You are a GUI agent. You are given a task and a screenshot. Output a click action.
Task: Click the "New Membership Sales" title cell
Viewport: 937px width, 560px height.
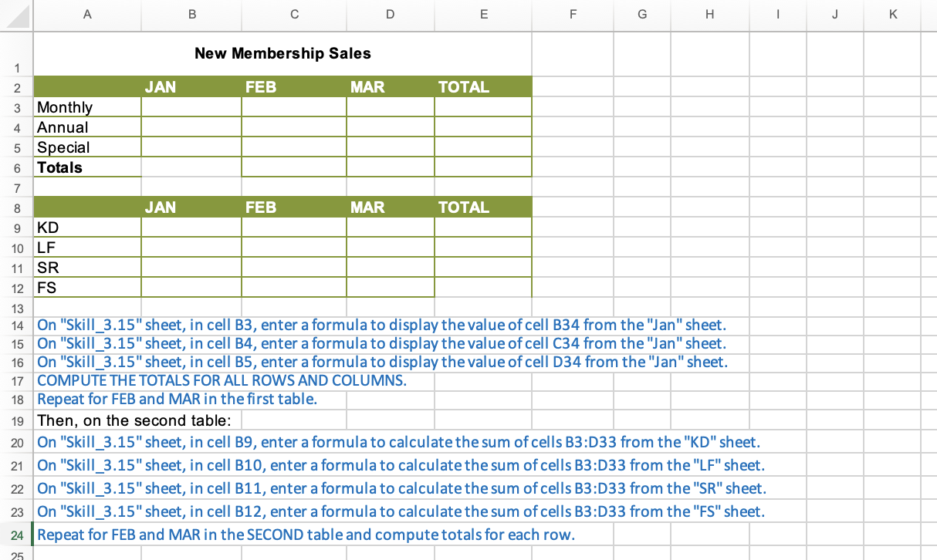[x=282, y=54]
